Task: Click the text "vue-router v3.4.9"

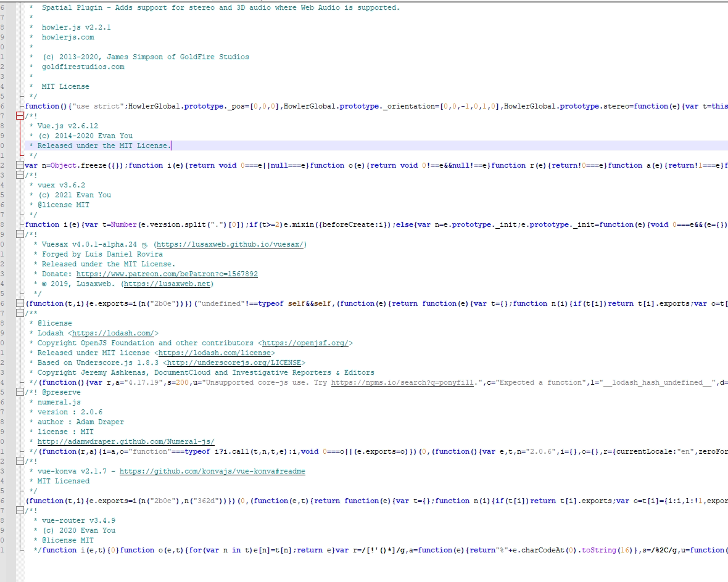Action: (78, 521)
